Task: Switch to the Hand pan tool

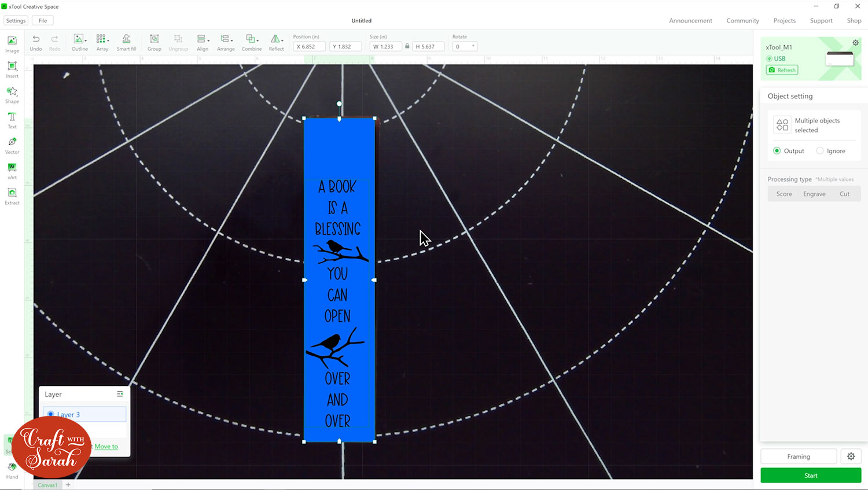Action: (x=12, y=470)
